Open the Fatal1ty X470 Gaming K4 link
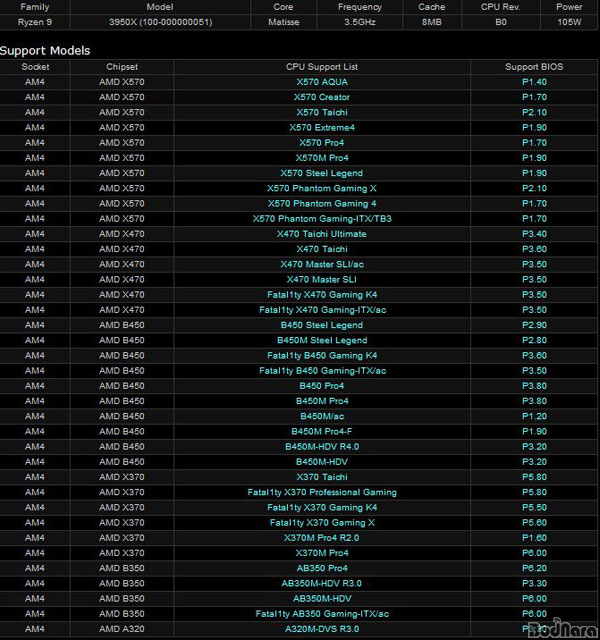600x640 pixels. [x=322, y=295]
